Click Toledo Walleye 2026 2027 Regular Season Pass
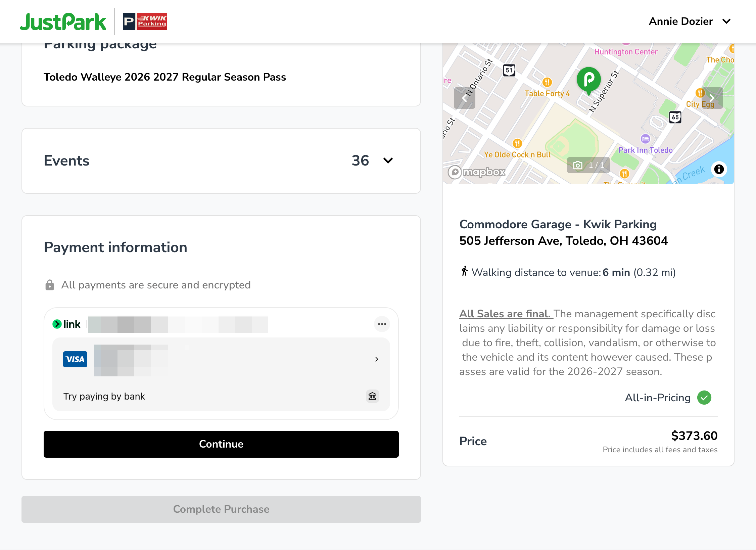 click(x=165, y=77)
